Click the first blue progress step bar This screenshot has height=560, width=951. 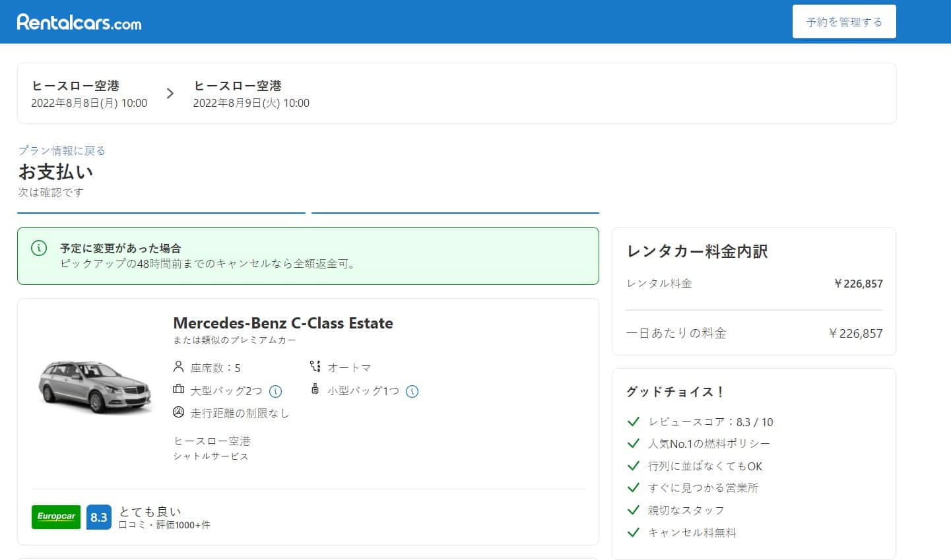tap(161, 213)
